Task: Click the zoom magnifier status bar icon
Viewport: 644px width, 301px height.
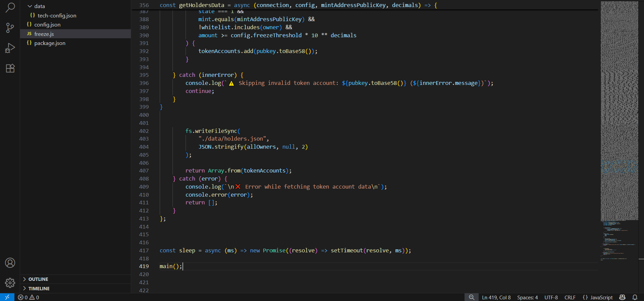Action: [472, 297]
